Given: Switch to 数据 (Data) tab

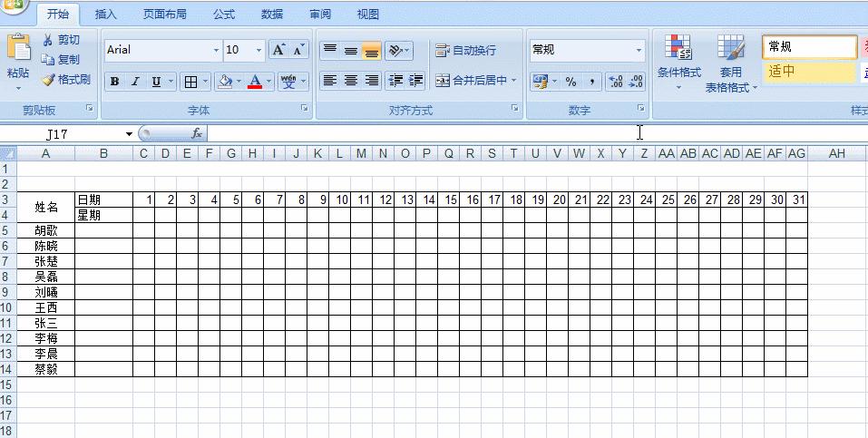Looking at the screenshot, I should point(272,15).
